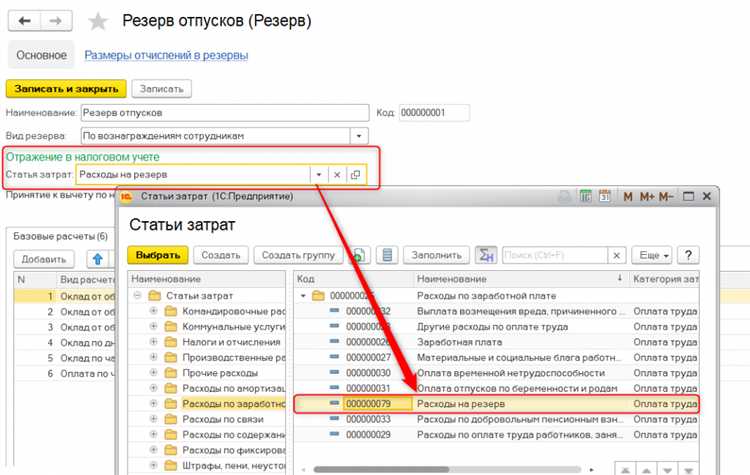Open the Размеры отчислений в резервы link
The image size is (750, 475).
click(x=166, y=55)
